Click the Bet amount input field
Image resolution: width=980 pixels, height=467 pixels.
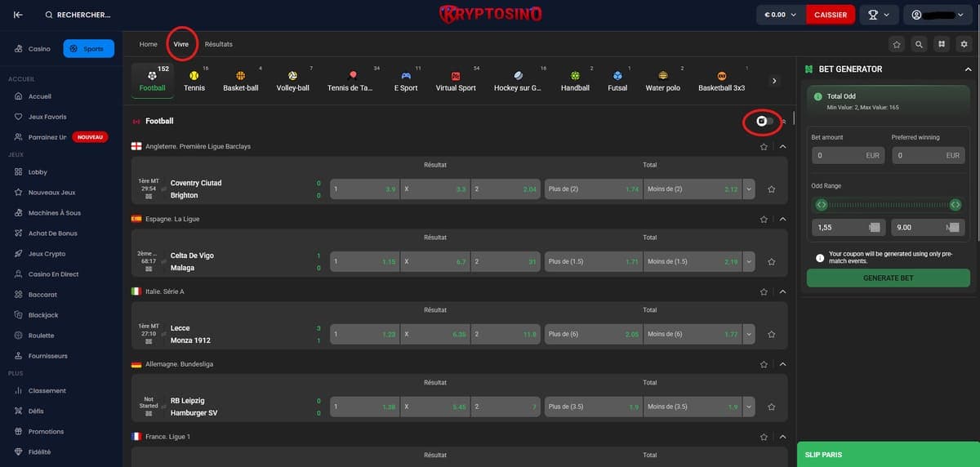pyautogui.click(x=849, y=155)
